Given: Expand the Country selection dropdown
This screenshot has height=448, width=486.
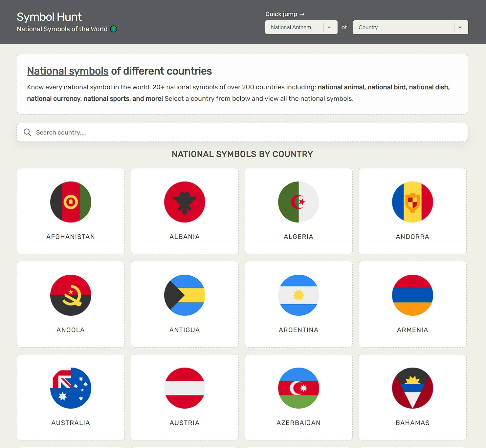Looking at the screenshot, I should coord(410,27).
